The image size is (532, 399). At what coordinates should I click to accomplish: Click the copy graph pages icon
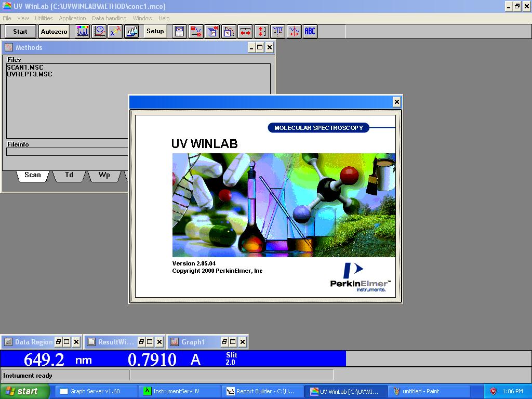(212, 32)
